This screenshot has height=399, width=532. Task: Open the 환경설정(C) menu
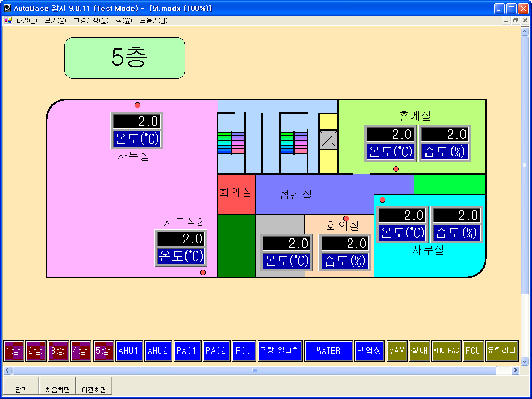91,21
